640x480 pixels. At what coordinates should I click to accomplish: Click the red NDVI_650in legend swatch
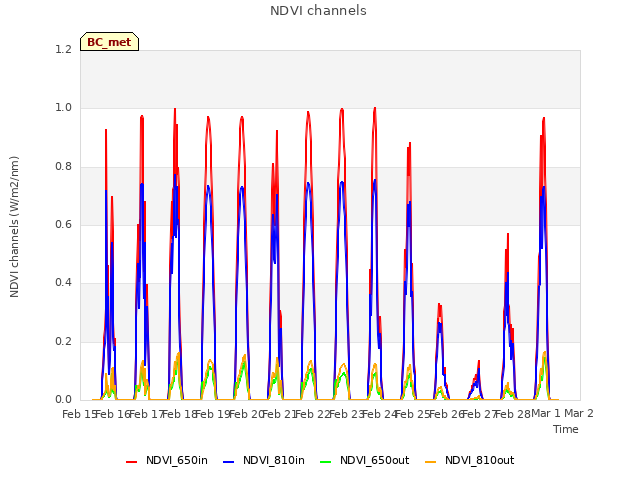coord(131,462)
